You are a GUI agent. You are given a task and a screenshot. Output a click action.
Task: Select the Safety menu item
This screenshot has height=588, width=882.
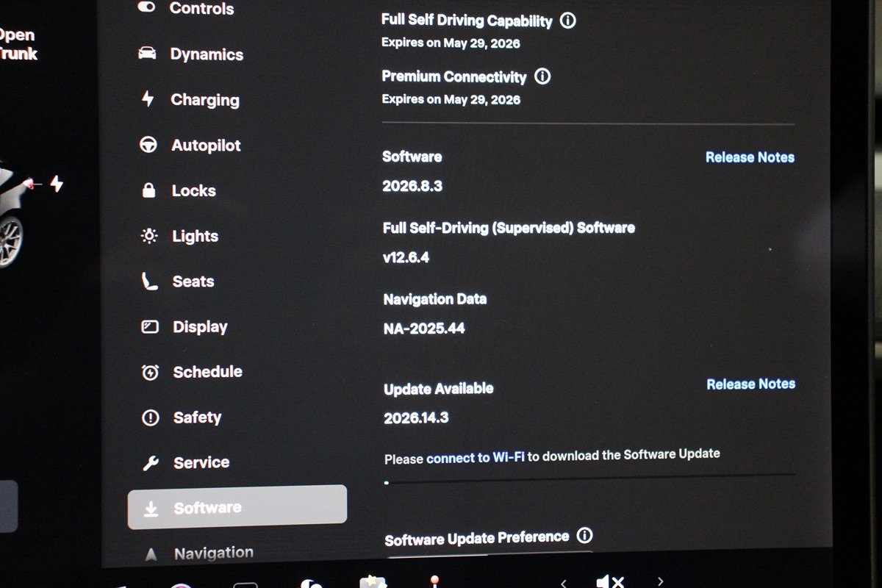click(x=182, y=417)
